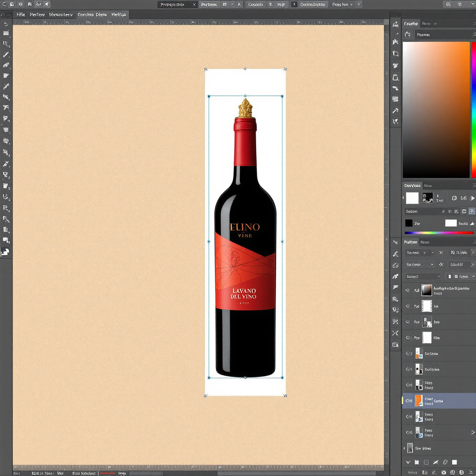
Task: Click the magnifier tool in left toolbar
Action: point(6,219)
